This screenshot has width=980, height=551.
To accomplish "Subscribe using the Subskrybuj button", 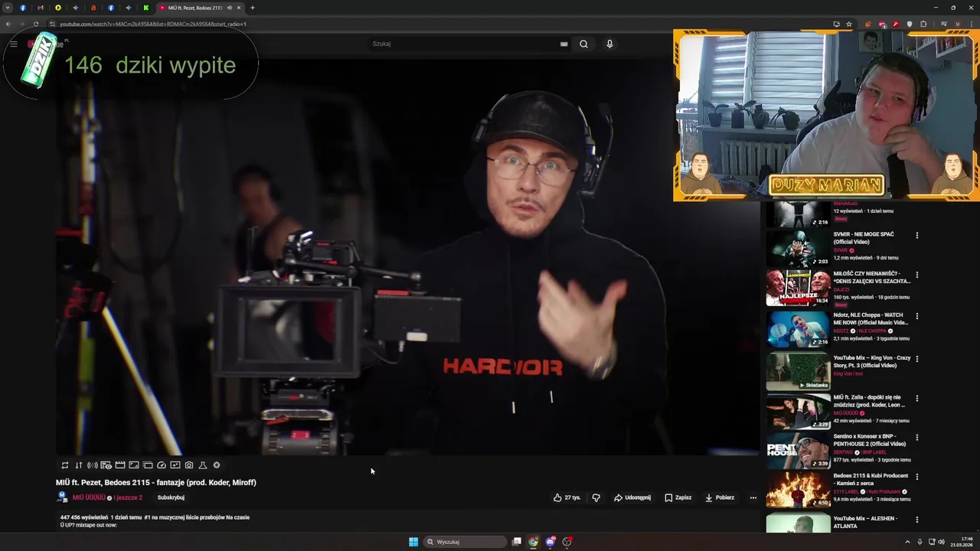I will pos(171,497).
